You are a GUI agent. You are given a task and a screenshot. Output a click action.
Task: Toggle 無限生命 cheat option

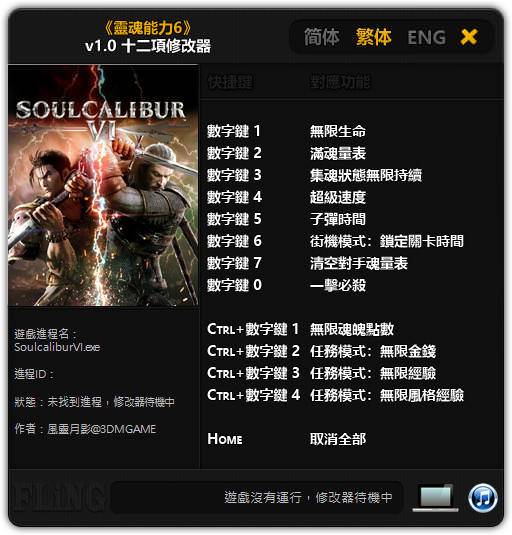tap(338, 131)
